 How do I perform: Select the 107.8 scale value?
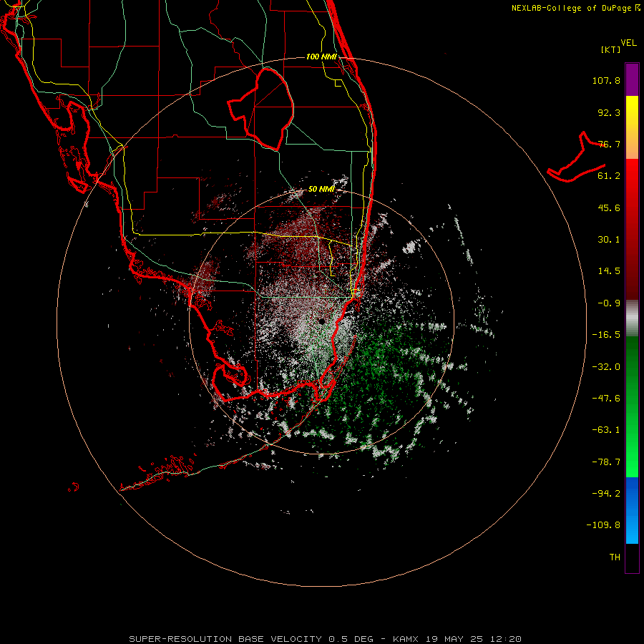tap(606, 80)
